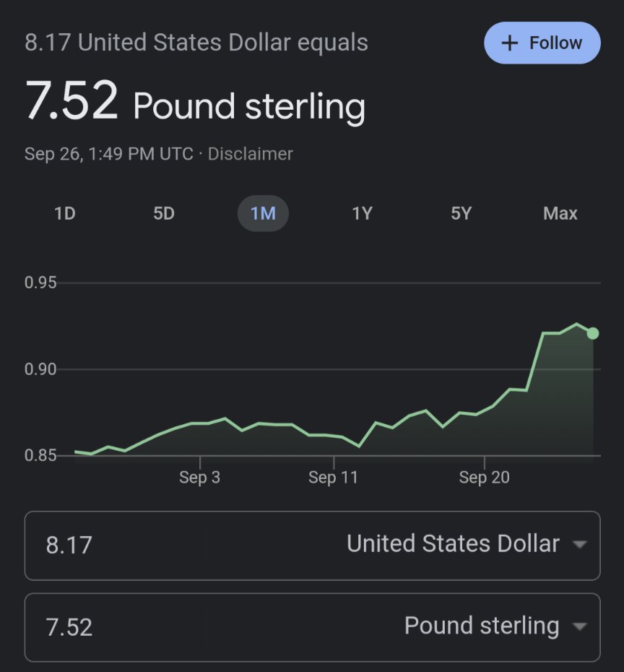Open the Disclaimer link
Viewport: 624px width, 672px height.
coord(250,154)
